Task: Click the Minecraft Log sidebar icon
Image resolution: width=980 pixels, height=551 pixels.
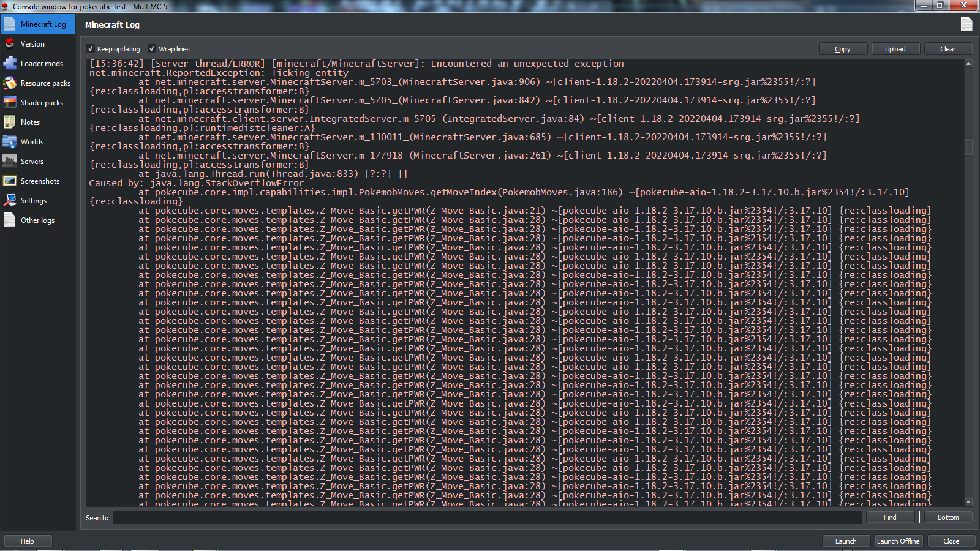Action: [x=10, y=24]
